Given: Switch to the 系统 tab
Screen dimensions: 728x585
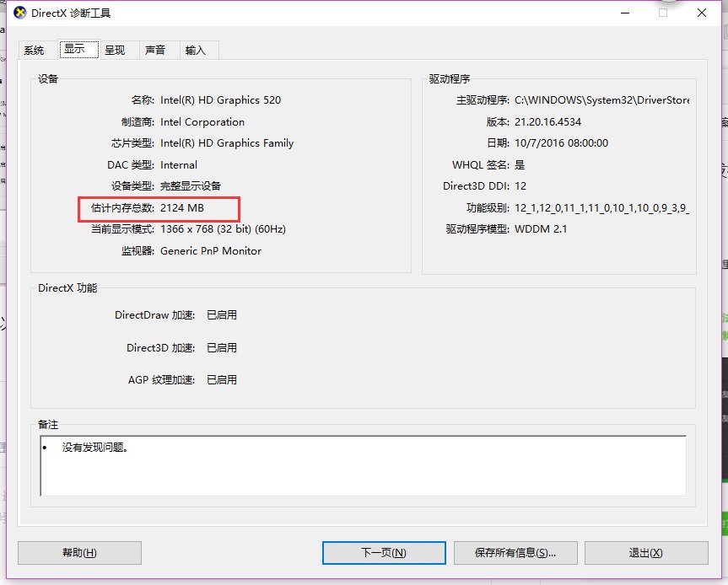Looking at the screenshot, I should click(x=34, y=50).
